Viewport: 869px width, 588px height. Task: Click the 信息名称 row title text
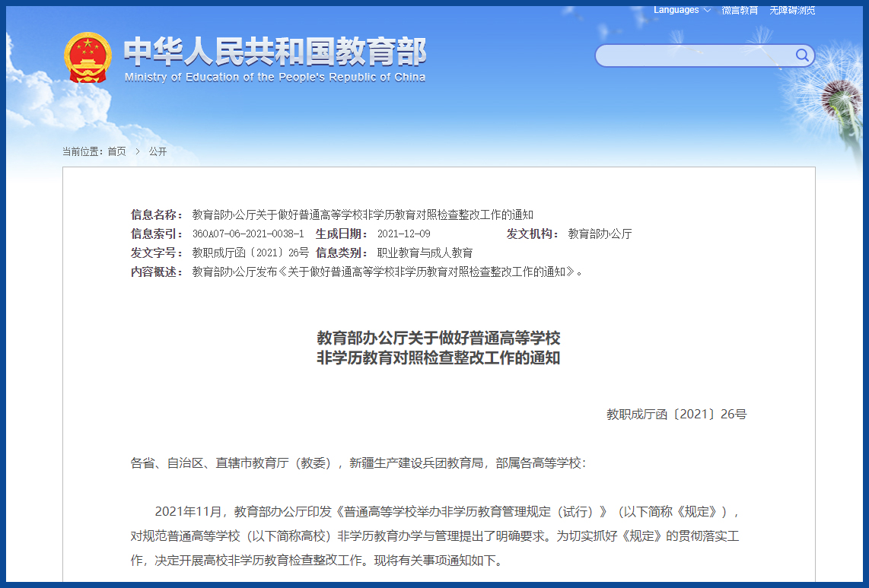(x=362, y=215)
